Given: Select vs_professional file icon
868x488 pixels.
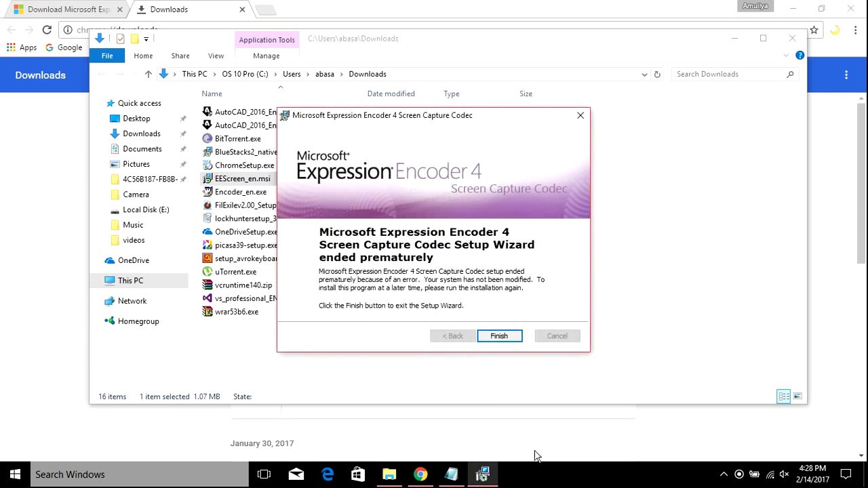Looking at the screenshot, I should (208, 298).
